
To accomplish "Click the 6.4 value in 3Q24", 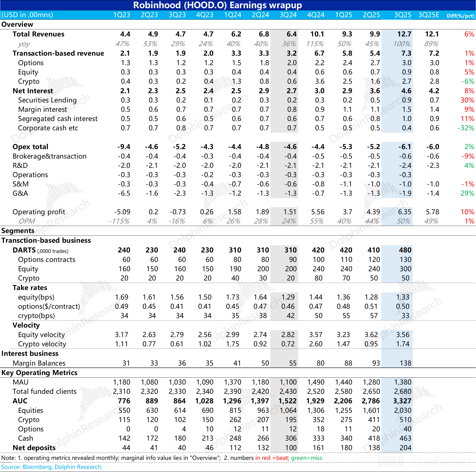I will 292,34.
